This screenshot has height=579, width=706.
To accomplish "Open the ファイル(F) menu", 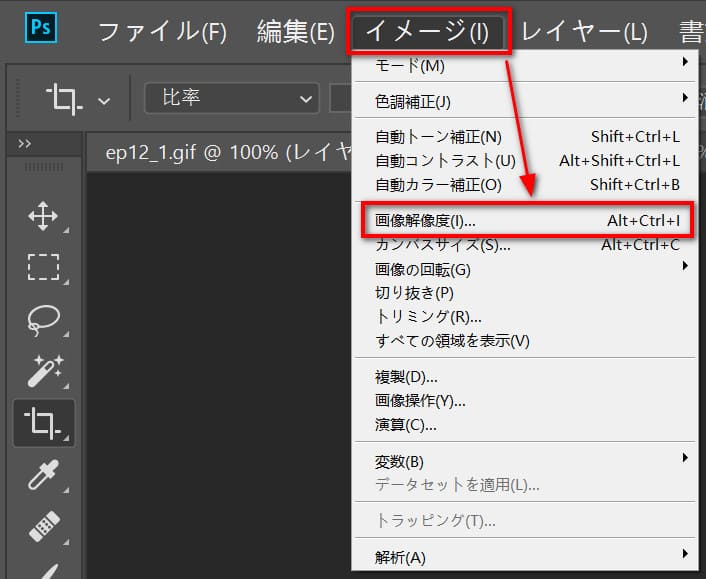I will (163, 32).
